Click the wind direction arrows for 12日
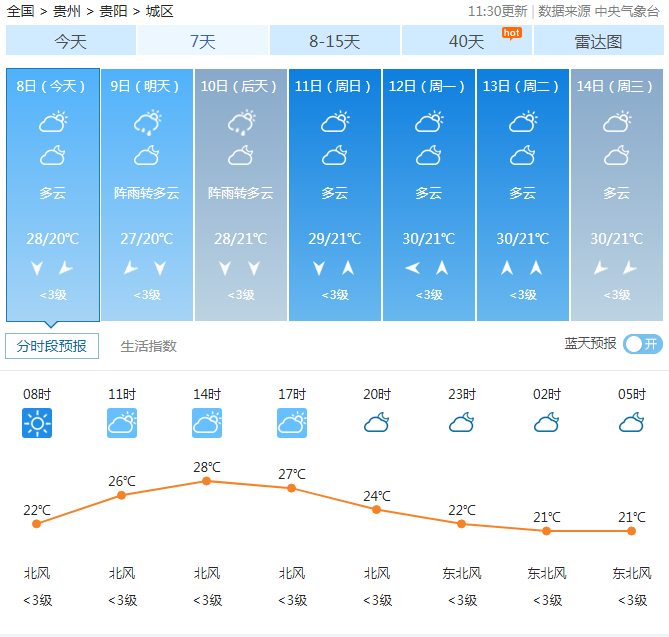 click(428, 268)
